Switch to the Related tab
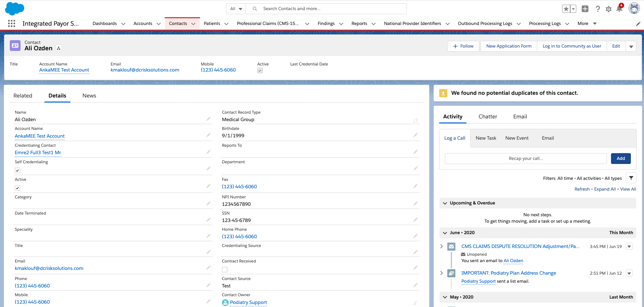This screenshot has height=307, width=644. (x=23, y=95)
